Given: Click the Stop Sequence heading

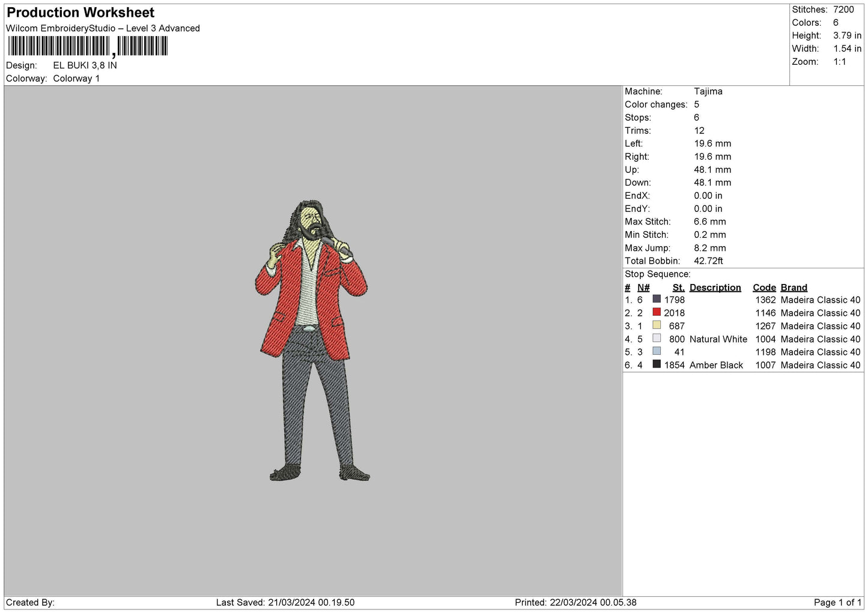Looking at the screenshot, I should pos(658,274).
